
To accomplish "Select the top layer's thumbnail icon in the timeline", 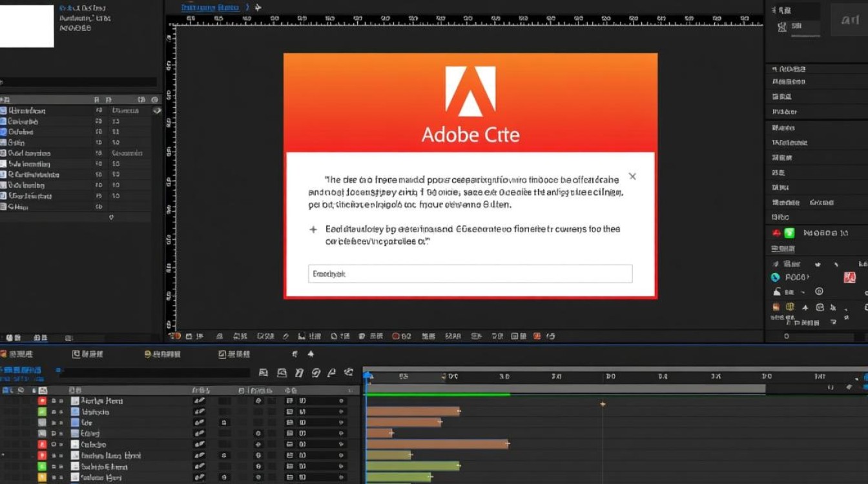I will coord(75,401).
